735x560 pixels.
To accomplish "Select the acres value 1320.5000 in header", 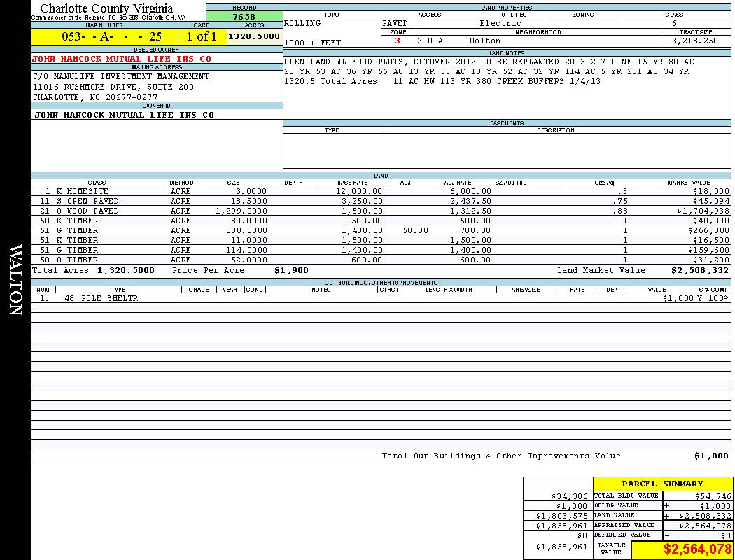I will click(x=254, y=36).
